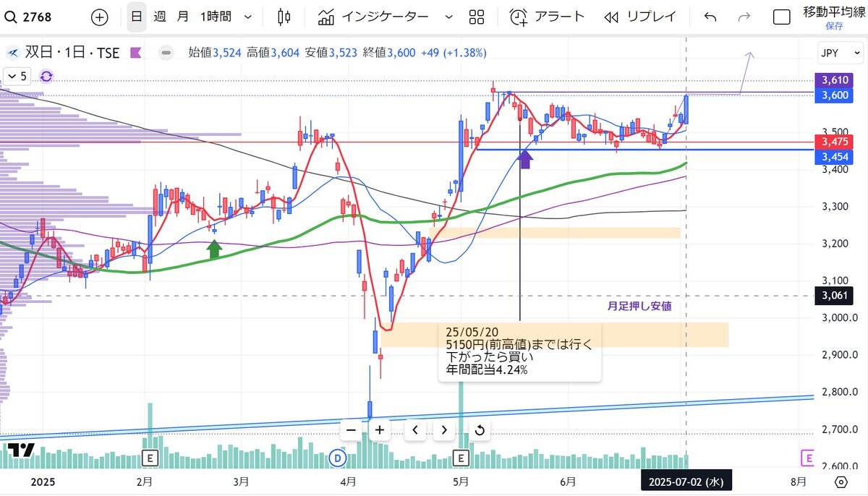Click the 安値3,523 low value
868x496 pixels.
(x=331, y=52)
